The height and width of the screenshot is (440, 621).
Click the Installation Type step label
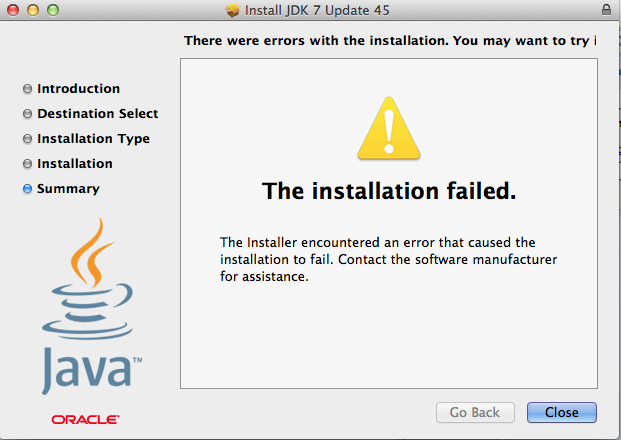[x=93, y=139]
